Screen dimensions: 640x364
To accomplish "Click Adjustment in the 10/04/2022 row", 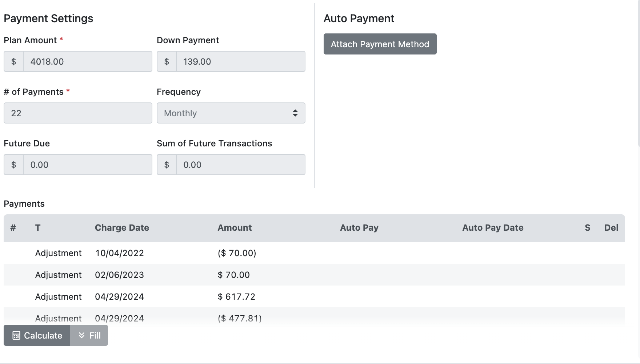I will (x=58, y=253).
